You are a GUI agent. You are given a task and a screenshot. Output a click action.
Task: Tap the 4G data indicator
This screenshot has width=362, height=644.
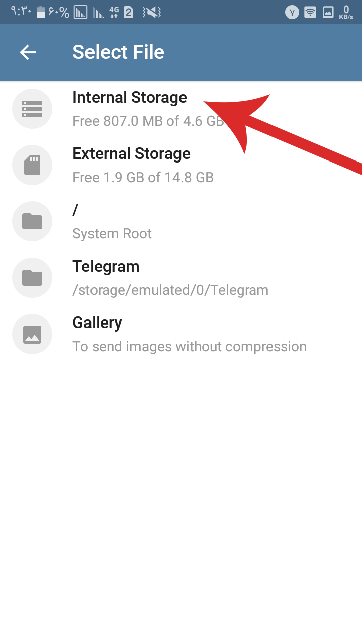tap(114, 12)
